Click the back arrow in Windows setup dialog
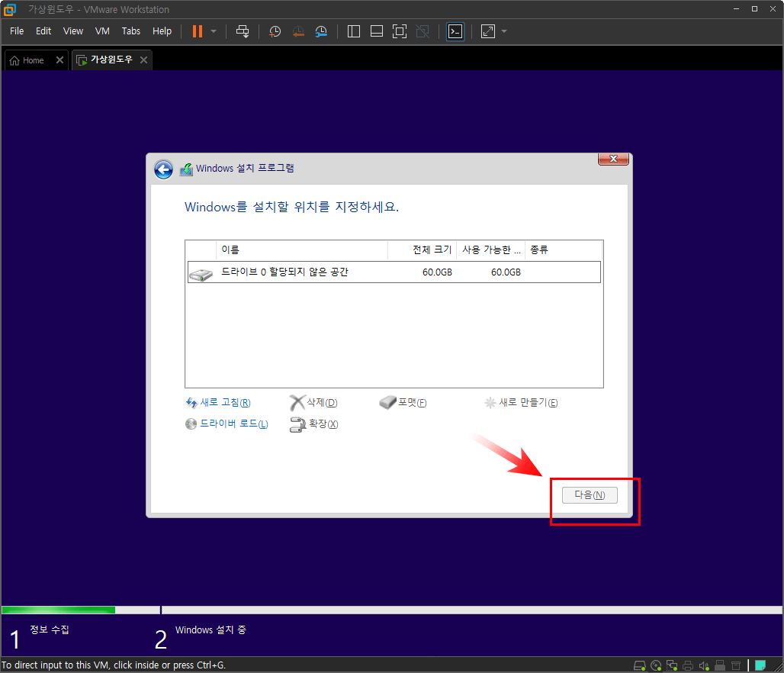 pyautogui.click(x=163, y=169)
